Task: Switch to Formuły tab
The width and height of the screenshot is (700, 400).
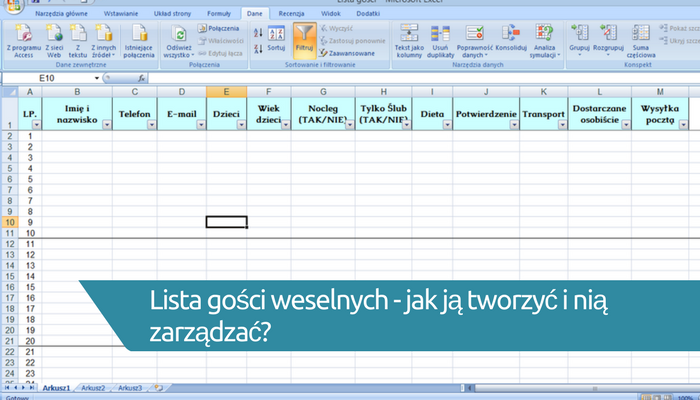Action: 219,13
